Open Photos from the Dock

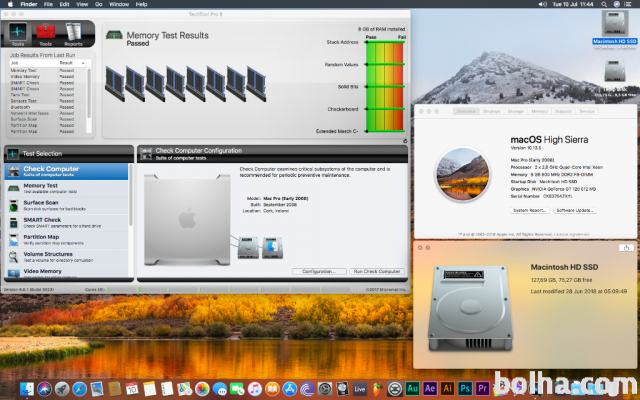tap(202, 389)
